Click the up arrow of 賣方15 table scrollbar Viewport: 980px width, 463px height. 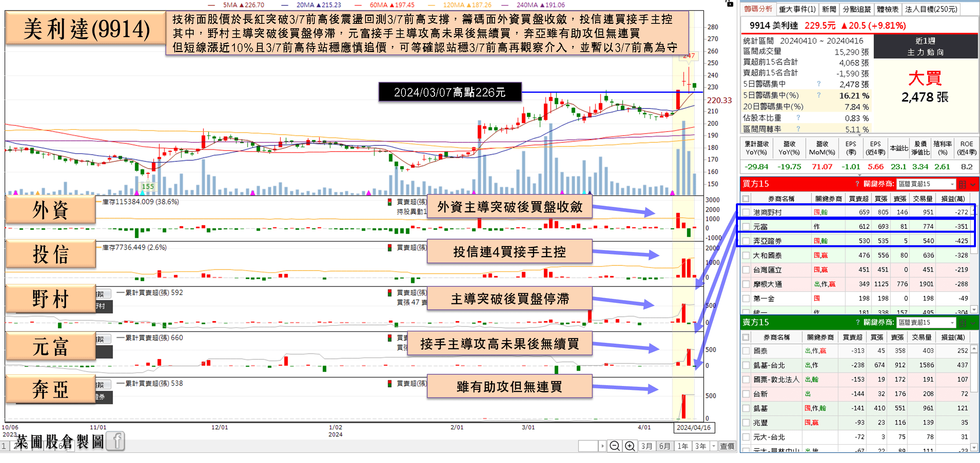[974, 348]
